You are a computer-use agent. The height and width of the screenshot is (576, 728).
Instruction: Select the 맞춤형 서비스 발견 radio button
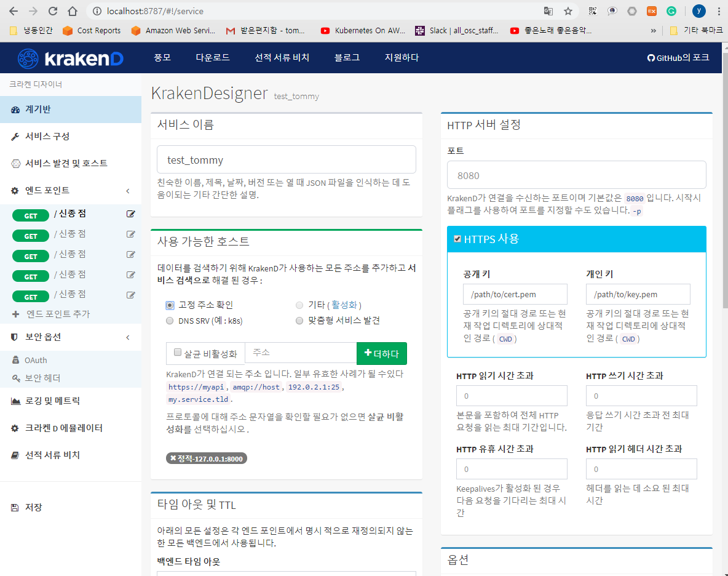pos(299,321)
